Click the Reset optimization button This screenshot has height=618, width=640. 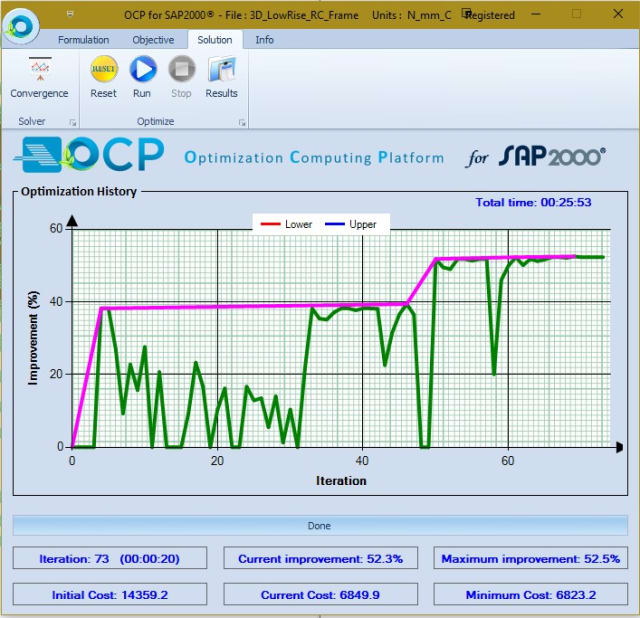coord(104,78)
